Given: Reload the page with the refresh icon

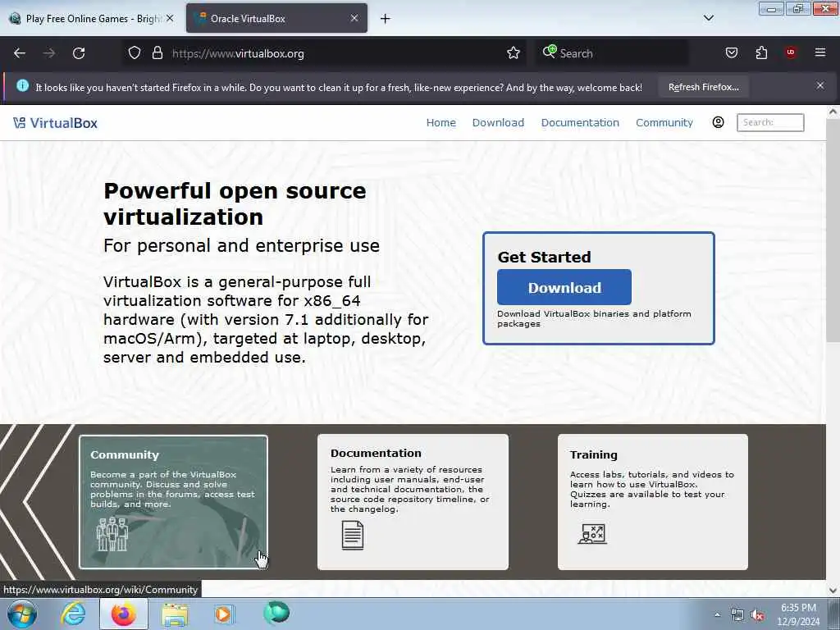Looking at the screenshot, I should pos(79,53).
